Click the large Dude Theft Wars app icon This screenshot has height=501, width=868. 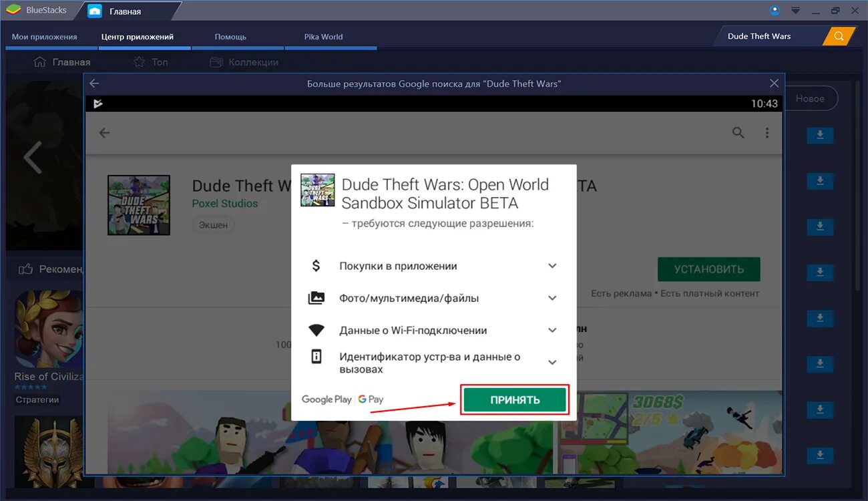[139, 205]
